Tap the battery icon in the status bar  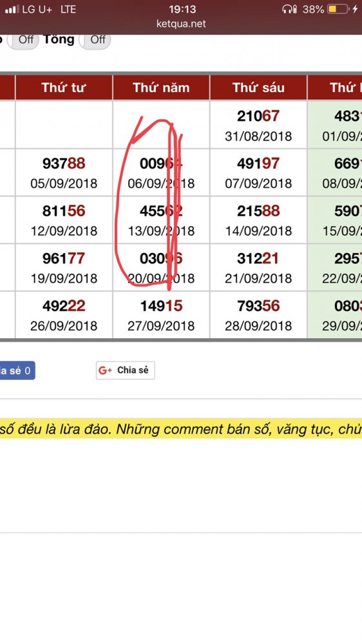338,9
